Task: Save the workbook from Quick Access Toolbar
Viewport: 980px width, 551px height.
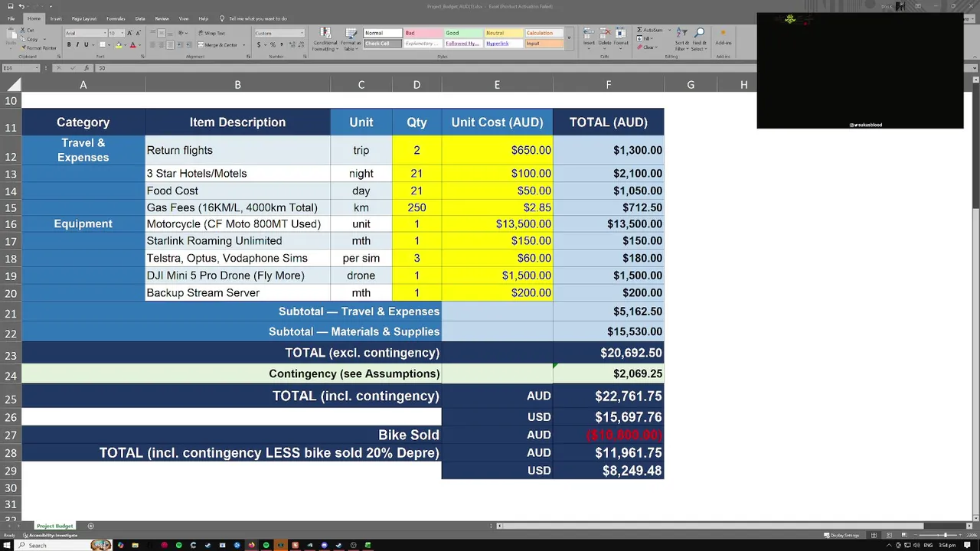Action: tap(10, 6)
